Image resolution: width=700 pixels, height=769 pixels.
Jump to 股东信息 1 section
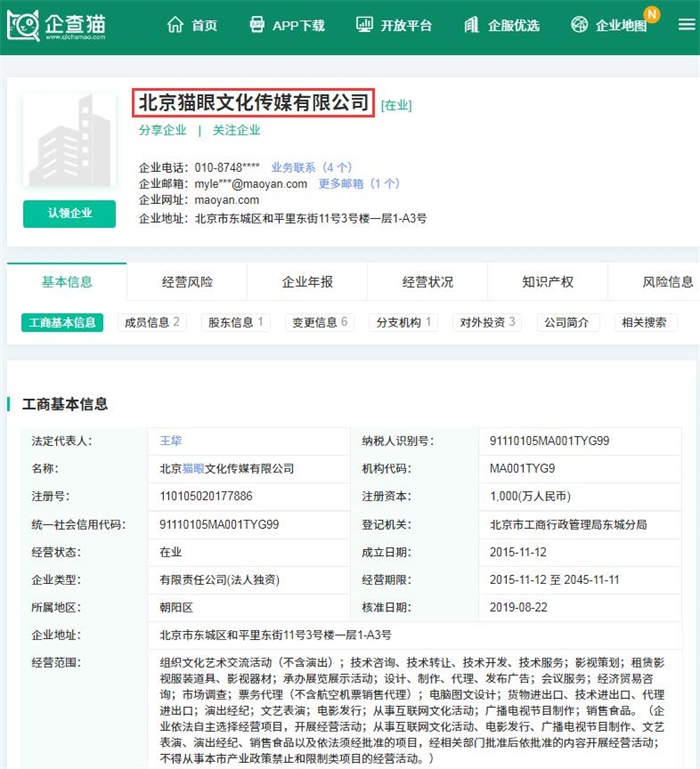pos(236,322)
